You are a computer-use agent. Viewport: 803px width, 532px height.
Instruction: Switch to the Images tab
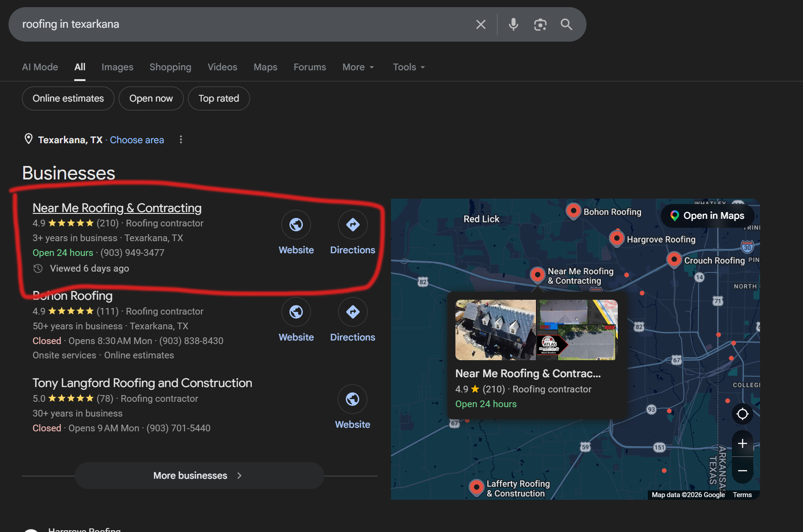[x=118, y=67]
